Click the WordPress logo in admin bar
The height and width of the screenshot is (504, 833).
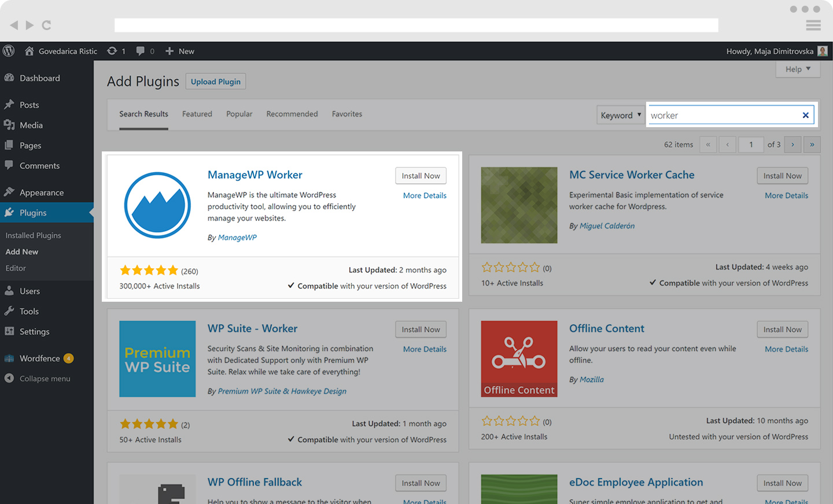(x=9, y=51)
